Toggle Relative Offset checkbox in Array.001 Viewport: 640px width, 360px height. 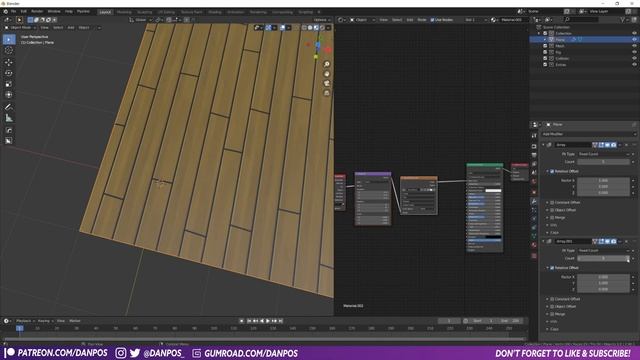coord(552,268)
